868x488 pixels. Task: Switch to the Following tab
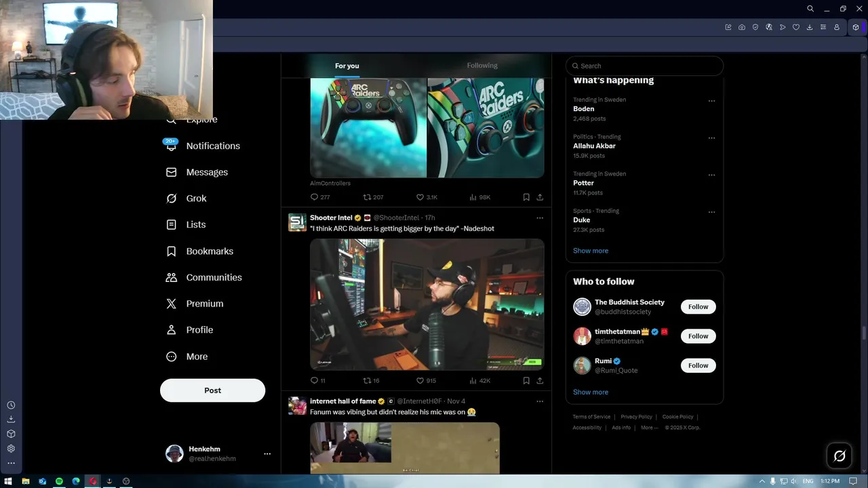pyautogui.click(x=482, y=66)
